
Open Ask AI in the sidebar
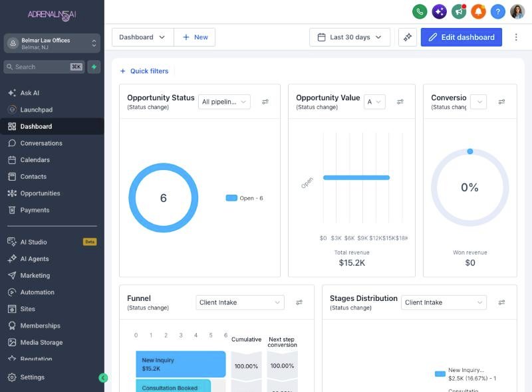coord(52,93)
